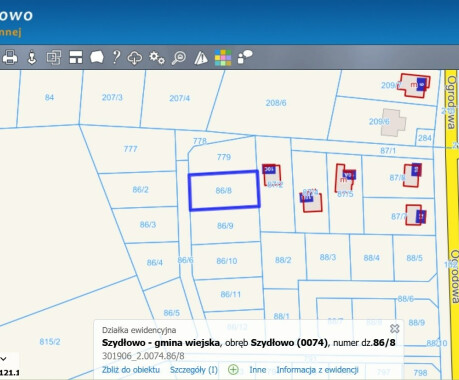Click the print icon in toolbar

(x=10, y=57)
